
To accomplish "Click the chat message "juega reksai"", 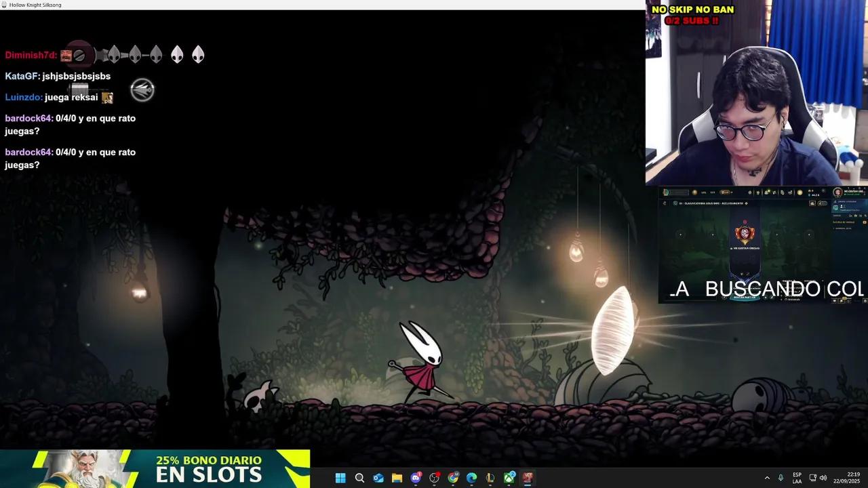I will click(71, 98).
